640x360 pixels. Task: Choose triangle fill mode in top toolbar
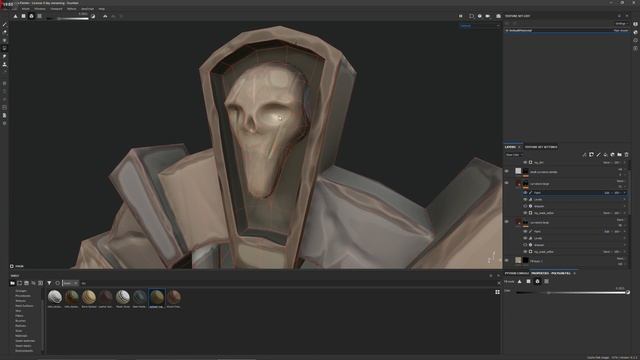point(16,16)
